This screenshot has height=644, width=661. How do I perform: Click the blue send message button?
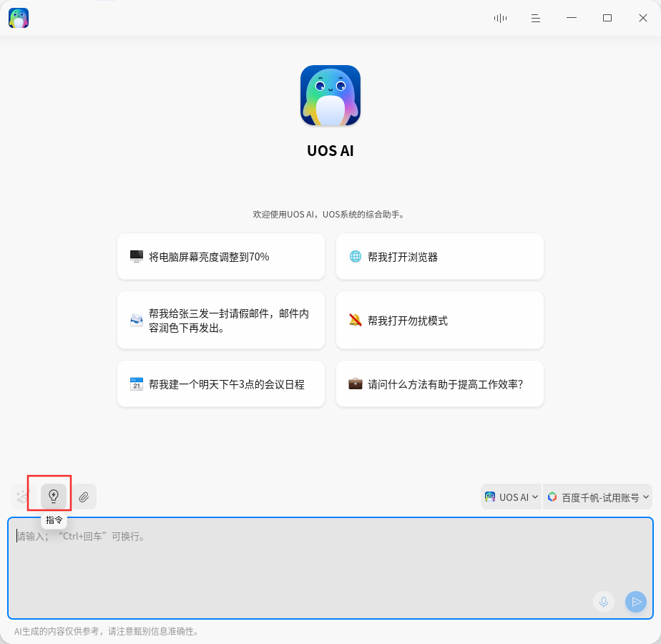pyautogui.click(x=635, y=602)
